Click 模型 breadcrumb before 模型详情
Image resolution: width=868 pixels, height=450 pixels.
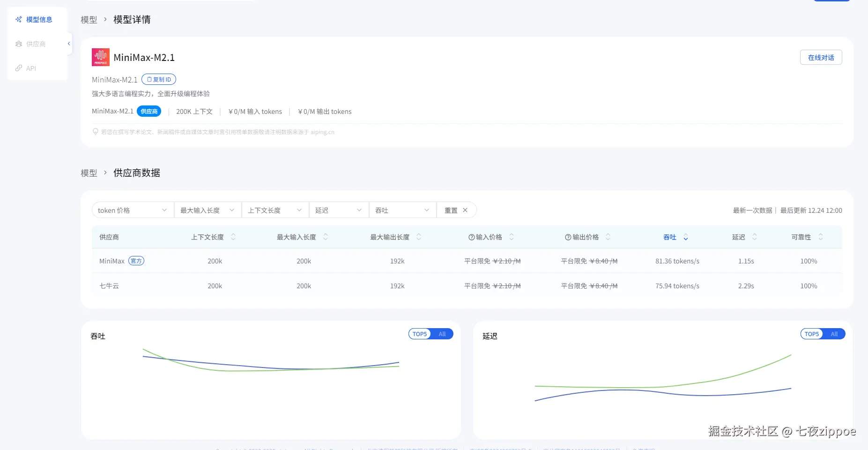click(x=89, y=20)
